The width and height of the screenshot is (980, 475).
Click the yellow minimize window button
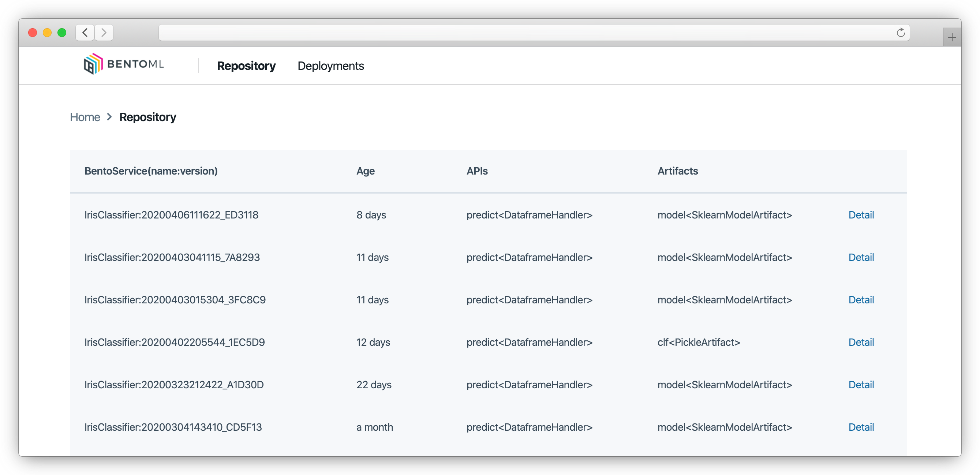(x=47, y=33)
